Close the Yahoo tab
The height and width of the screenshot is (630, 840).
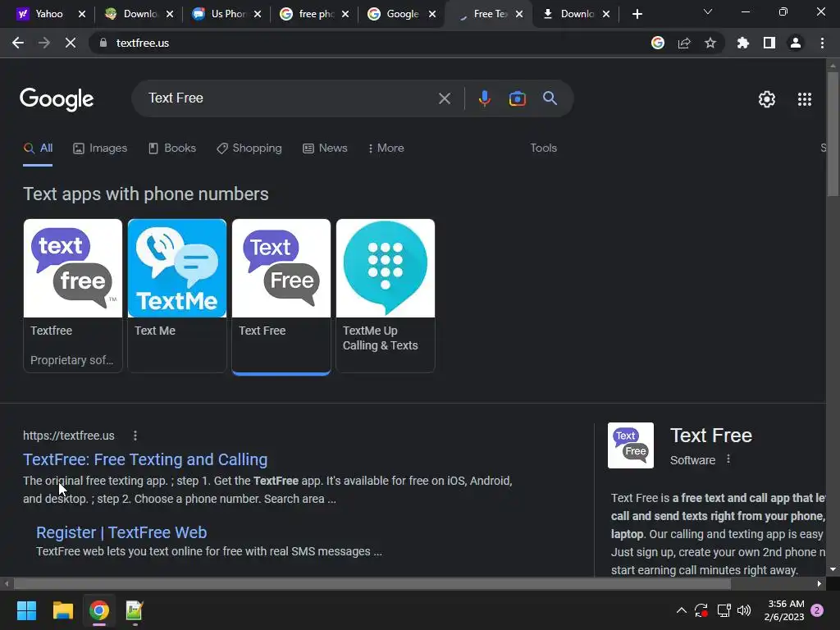click(82, 14)
